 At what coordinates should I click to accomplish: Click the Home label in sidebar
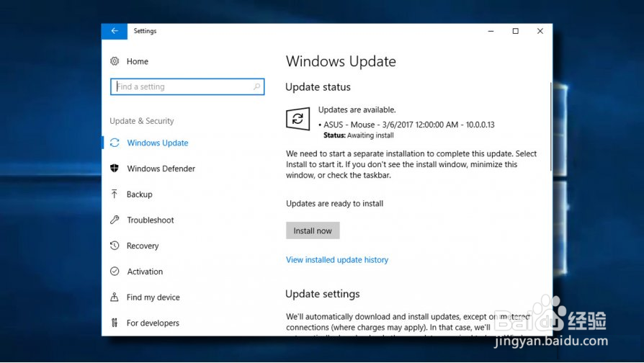(x=137, y=61)
